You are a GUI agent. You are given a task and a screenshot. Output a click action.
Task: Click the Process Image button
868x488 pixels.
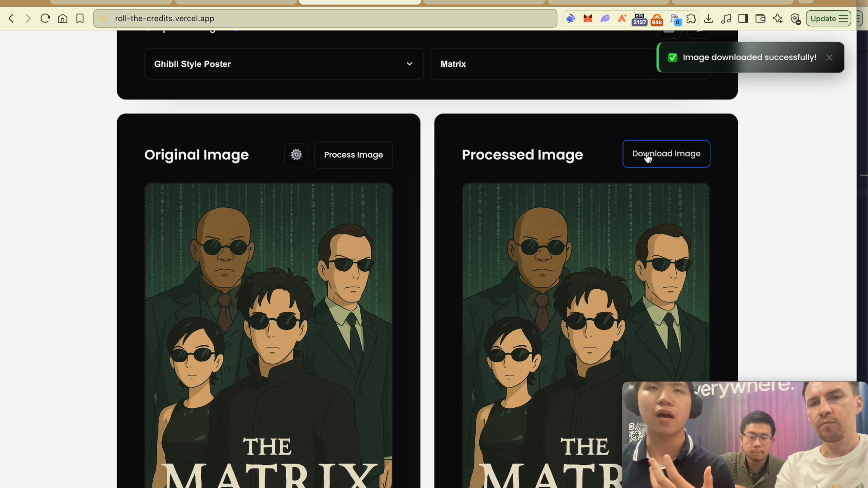(354, 155)
